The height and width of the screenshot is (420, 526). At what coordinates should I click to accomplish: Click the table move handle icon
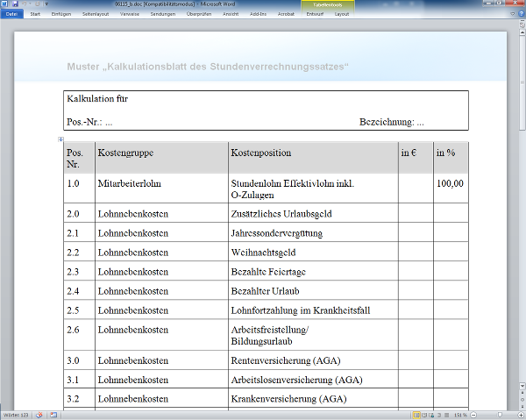(x=60, y=139)
